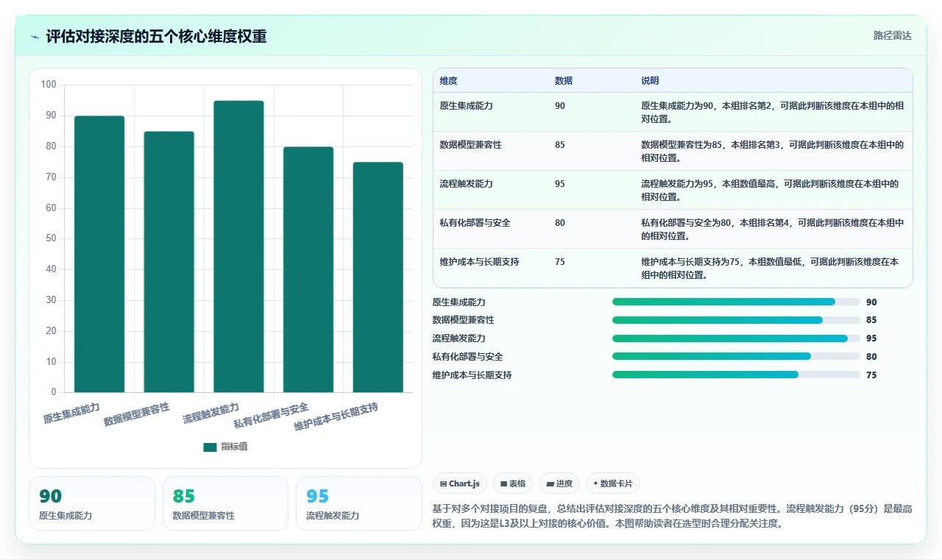942x560 pixels.
Task: Click the 数据卡片 chip sparkle icon
Action: pyautogui.click(x=595, y=483)
